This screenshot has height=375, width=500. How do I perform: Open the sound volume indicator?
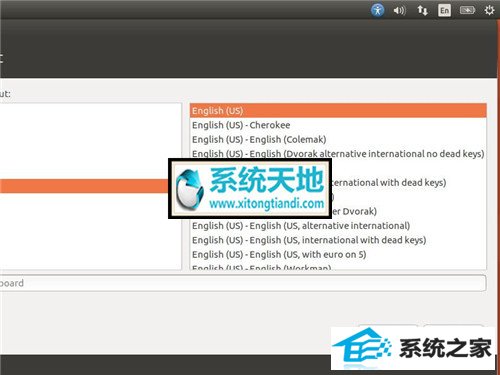(x=399, y=11)
